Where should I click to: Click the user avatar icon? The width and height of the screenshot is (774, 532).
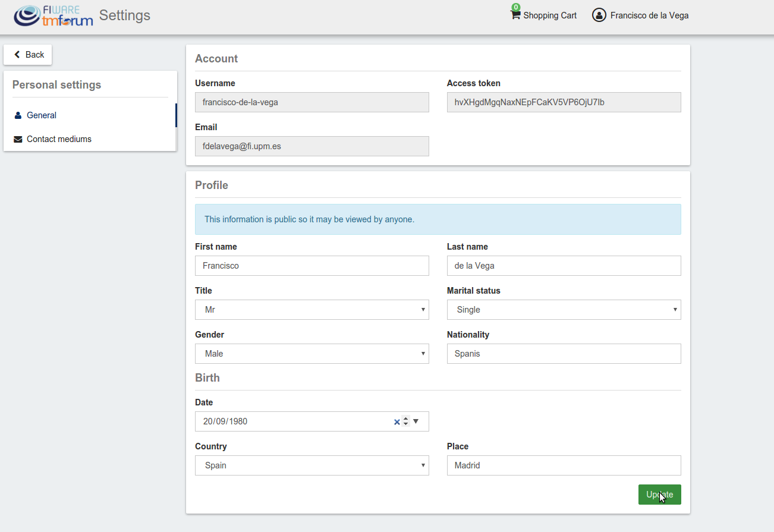coord(599,15)
